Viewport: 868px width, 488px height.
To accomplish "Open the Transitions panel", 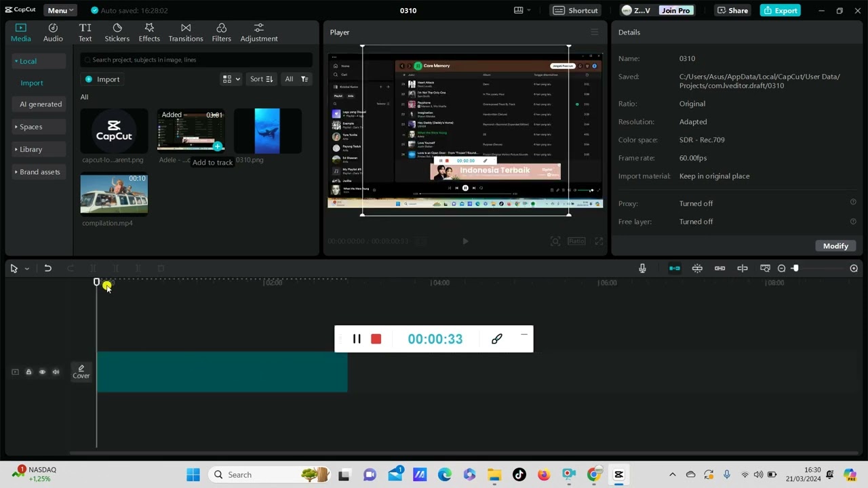I will coord(186,32).
